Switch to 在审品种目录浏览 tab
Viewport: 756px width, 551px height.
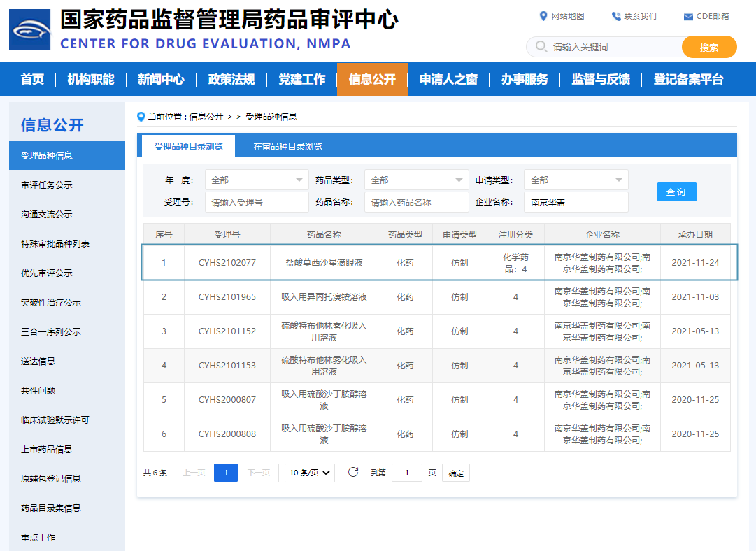click(287, 146)
